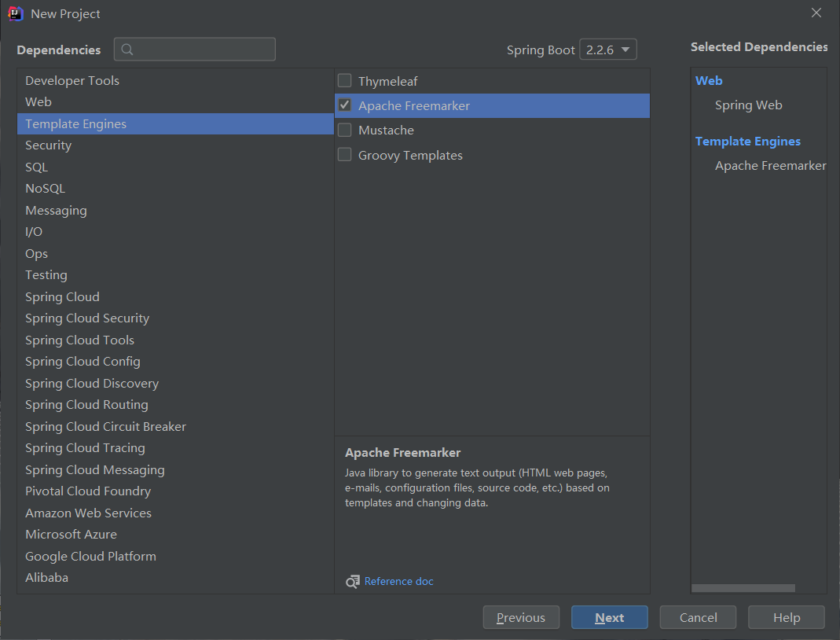
Task: Select Spring Cloud Discovery category
Action: [x=175, y=383]
